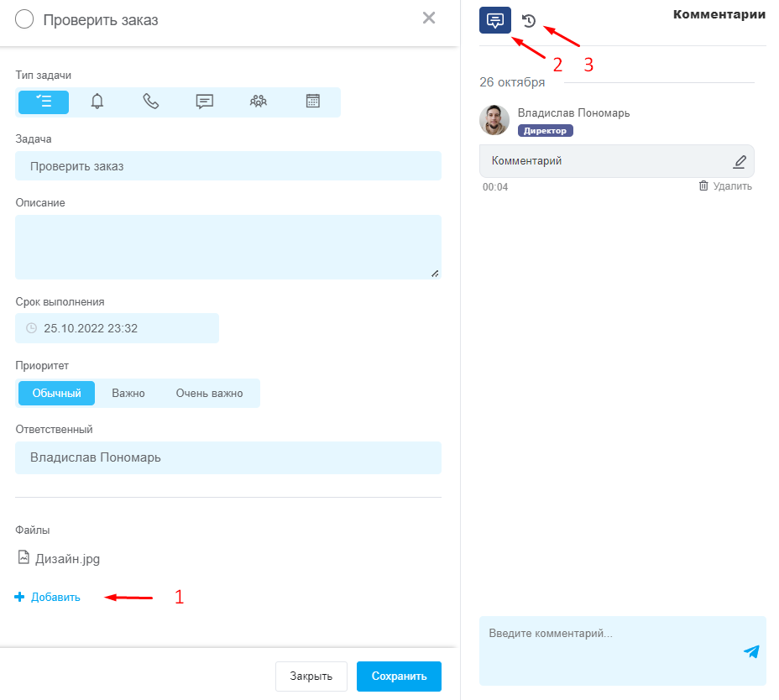Select the phone call task type
Image resolution: width=779 pixels, height=700 pixels.
click(151, 102)
